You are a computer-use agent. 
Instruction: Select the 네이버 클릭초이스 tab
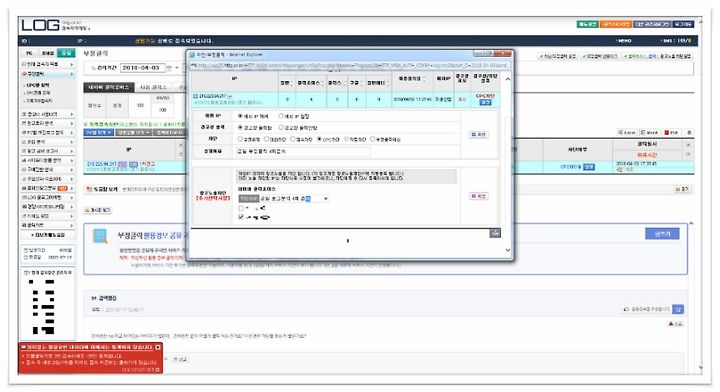108,87
